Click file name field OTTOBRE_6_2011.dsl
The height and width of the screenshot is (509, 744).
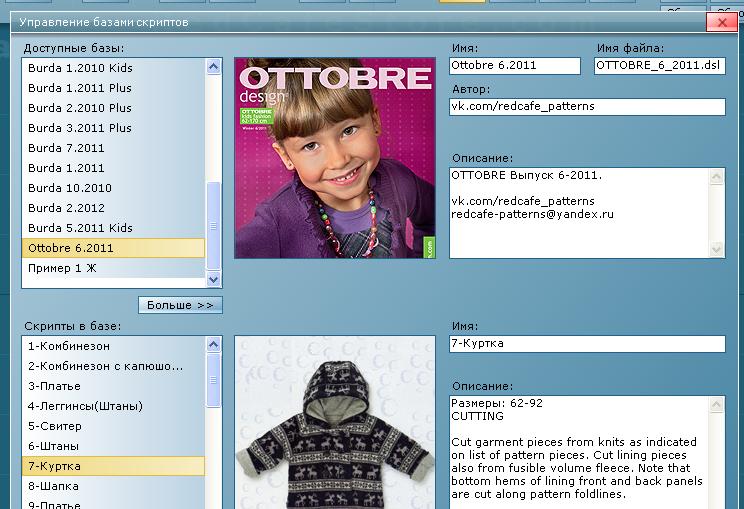point(660,65)
